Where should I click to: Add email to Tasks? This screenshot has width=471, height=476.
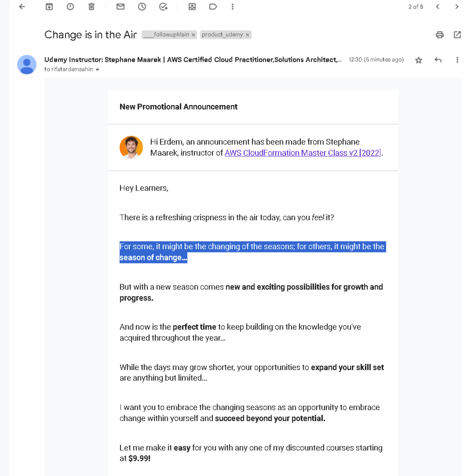pyautogui.click(x=163, y=7)
